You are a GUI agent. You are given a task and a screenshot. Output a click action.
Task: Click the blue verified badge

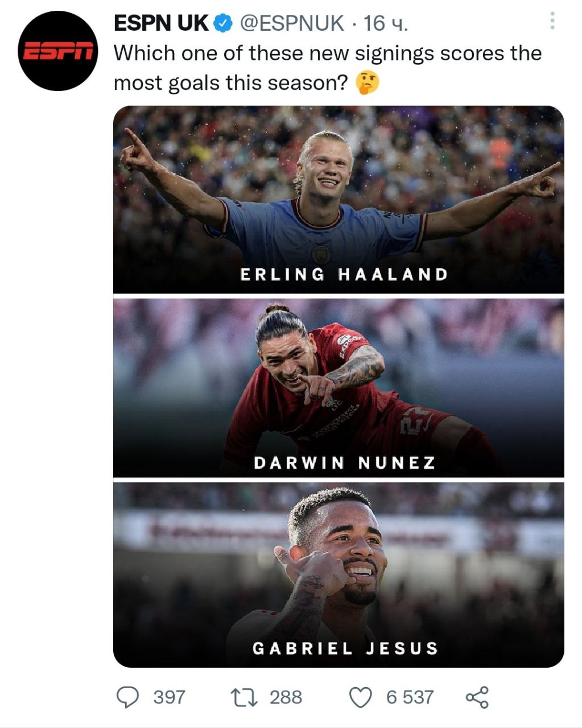point(224,23)
